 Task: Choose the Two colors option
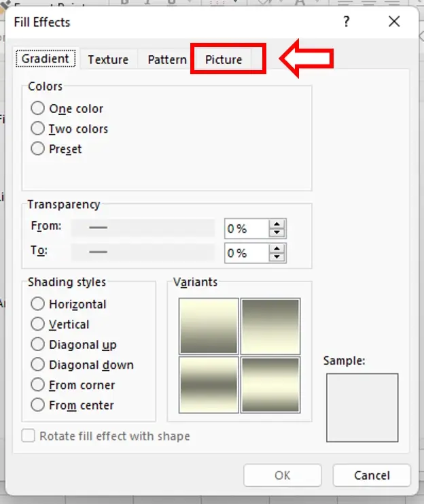[x=38, y=129]
